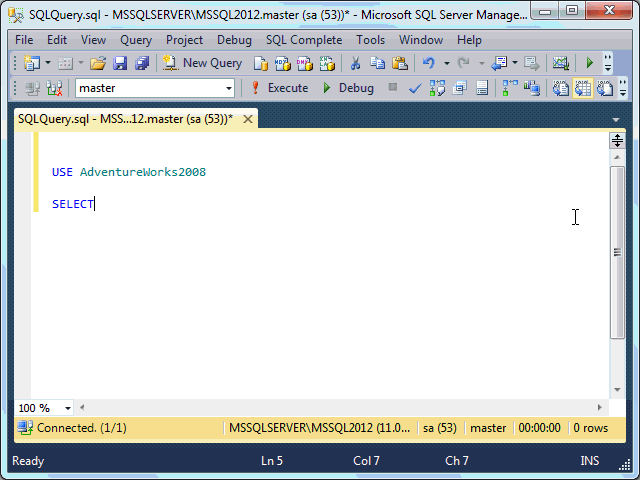The image size is (640, 480).
Task: Click the vertical scrollbar thumb
Action: [617, 252]
